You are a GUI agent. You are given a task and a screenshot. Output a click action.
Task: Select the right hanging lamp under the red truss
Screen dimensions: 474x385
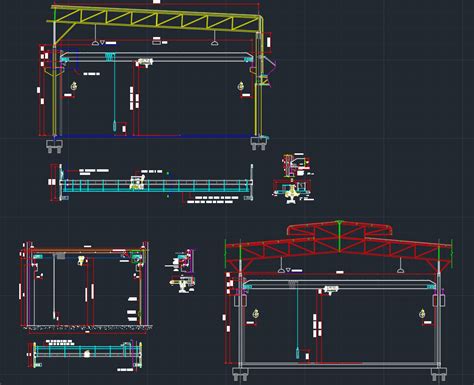point(400,265)
